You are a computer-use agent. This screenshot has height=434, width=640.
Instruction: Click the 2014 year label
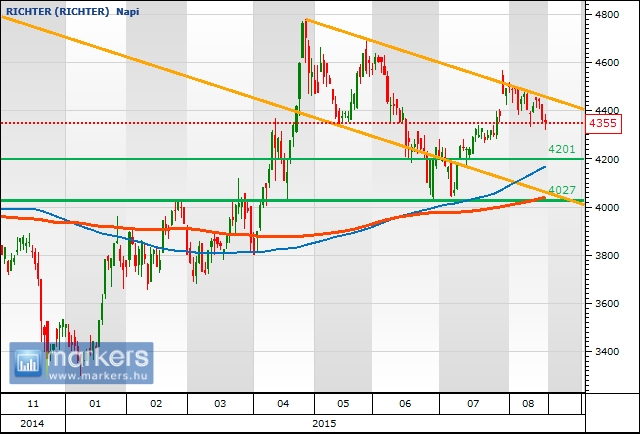pyautogui.click(x=32, y=423)
